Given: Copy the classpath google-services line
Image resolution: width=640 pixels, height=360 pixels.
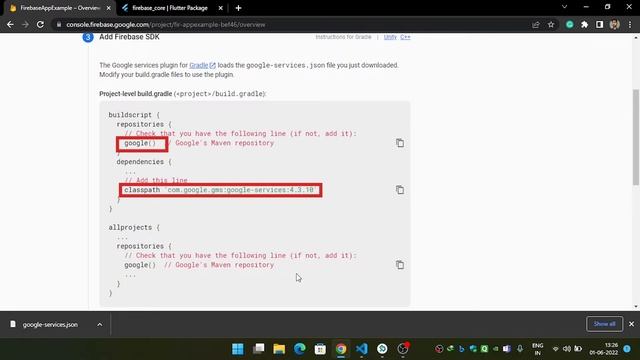Looking at the screenshot, I should coord(400,190).
